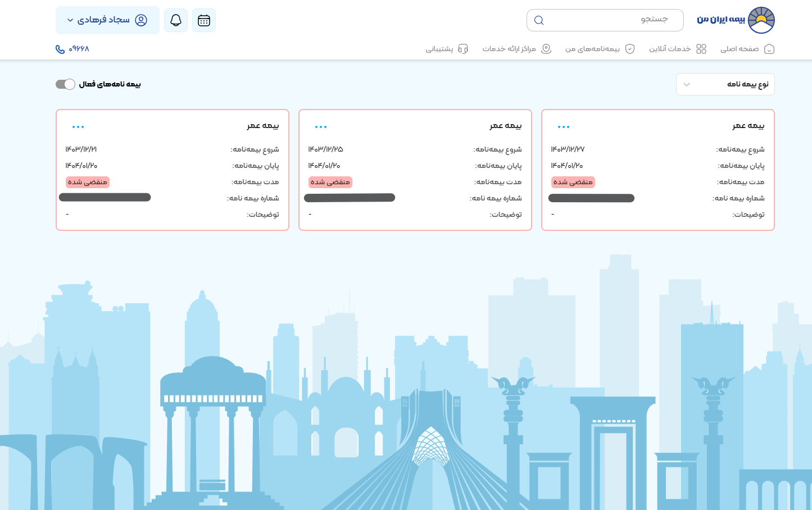Viewport: 812px width, 510px height.
Task: Enable the بیمه نامه‌های فعال toggle
Action: tap(65, 84)
